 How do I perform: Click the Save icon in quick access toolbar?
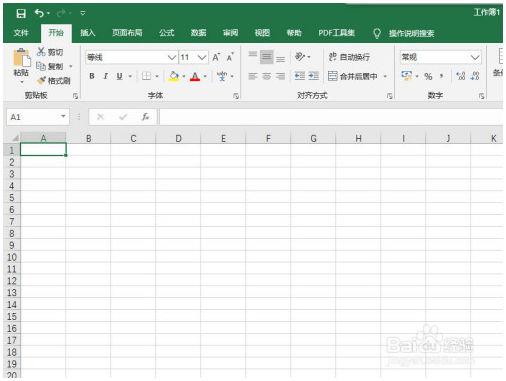click(x=21, y=13)
